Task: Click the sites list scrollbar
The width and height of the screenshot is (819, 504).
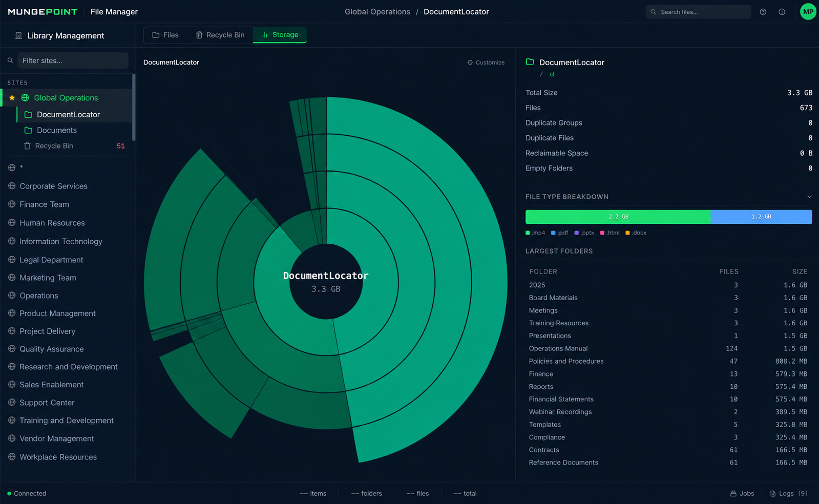Action: (134, 108)
